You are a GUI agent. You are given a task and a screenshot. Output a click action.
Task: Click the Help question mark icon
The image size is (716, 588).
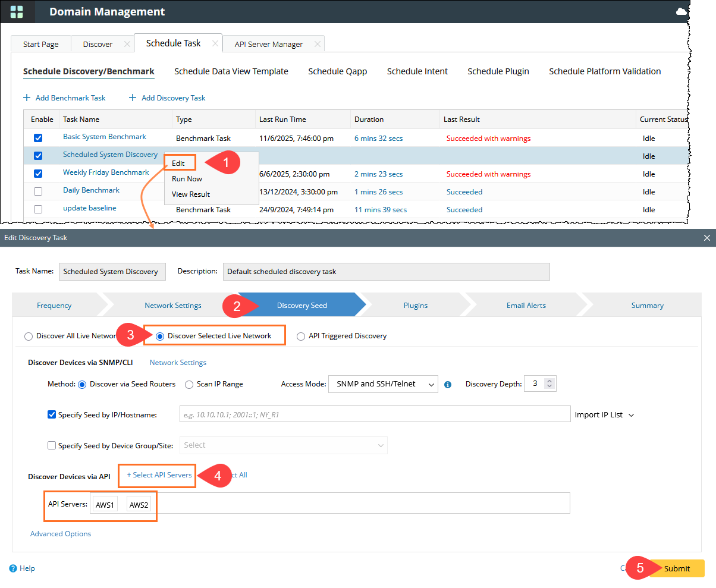point(13,568)
